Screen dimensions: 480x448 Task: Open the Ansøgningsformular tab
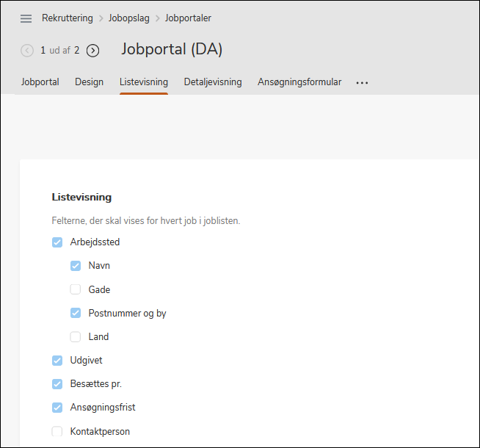coord(299,82)
